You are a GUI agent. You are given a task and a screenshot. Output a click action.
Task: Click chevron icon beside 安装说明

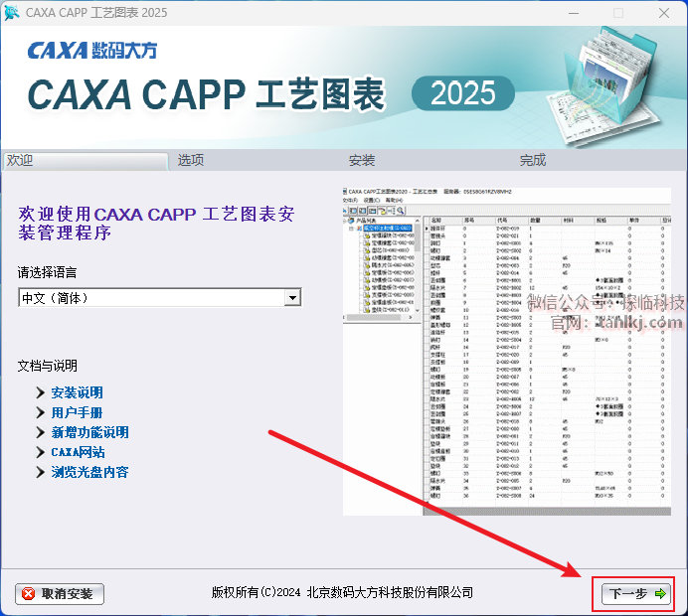(x=41, y=392)
